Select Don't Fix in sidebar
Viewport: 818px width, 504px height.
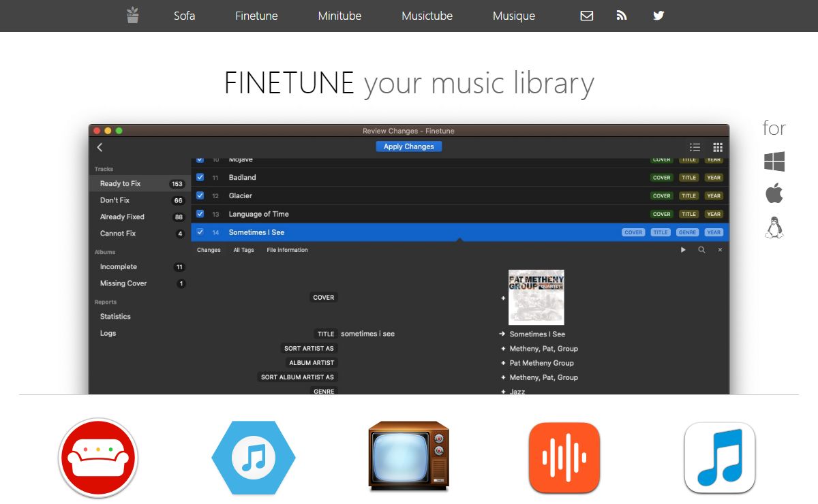tap(139, 200)
